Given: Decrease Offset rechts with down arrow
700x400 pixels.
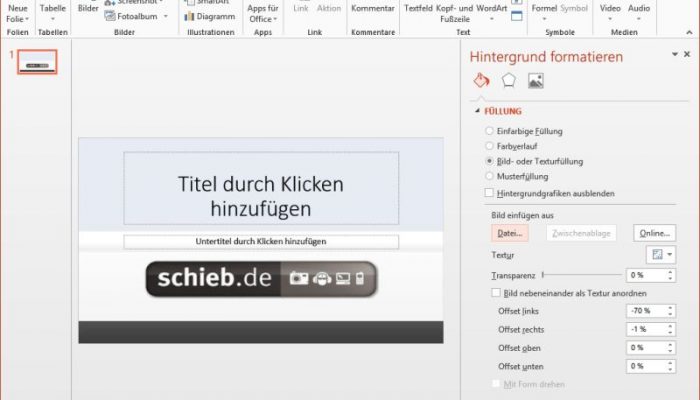Looking at the screenshot, I should tap(671, 333).
